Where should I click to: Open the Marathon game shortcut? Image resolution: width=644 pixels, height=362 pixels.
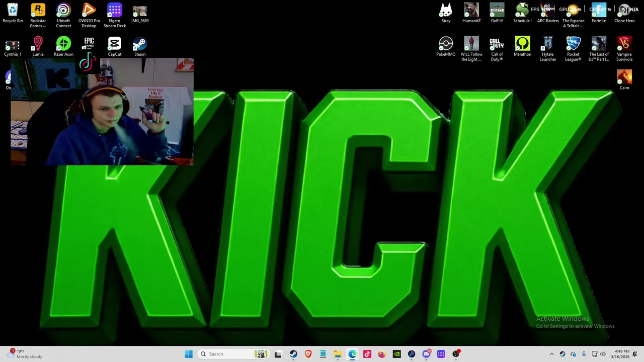tap(522, 47)
